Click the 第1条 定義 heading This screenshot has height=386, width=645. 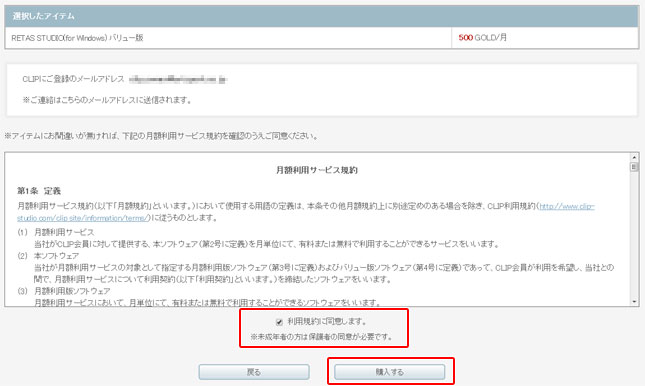tap(39, 191)
